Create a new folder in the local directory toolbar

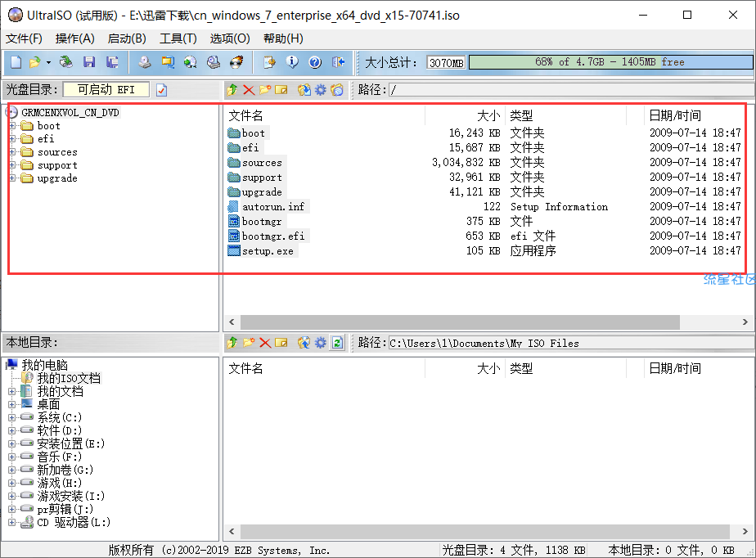(x=249, y=343)
